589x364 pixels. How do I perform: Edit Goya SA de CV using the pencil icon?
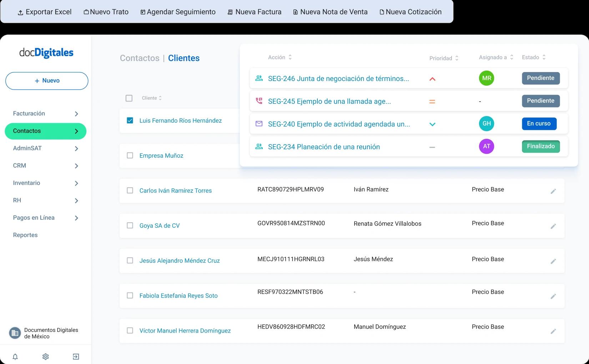(x=553, y=226)
